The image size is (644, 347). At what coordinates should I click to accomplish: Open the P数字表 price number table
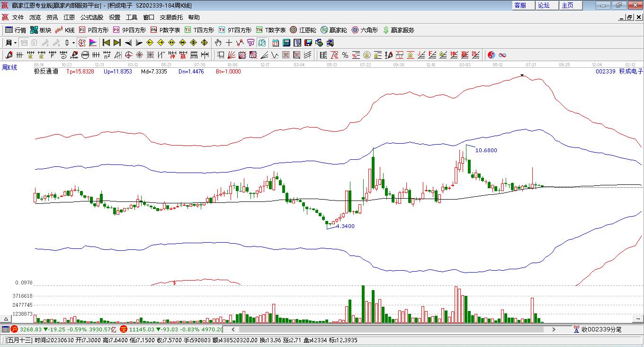(165, 30)
